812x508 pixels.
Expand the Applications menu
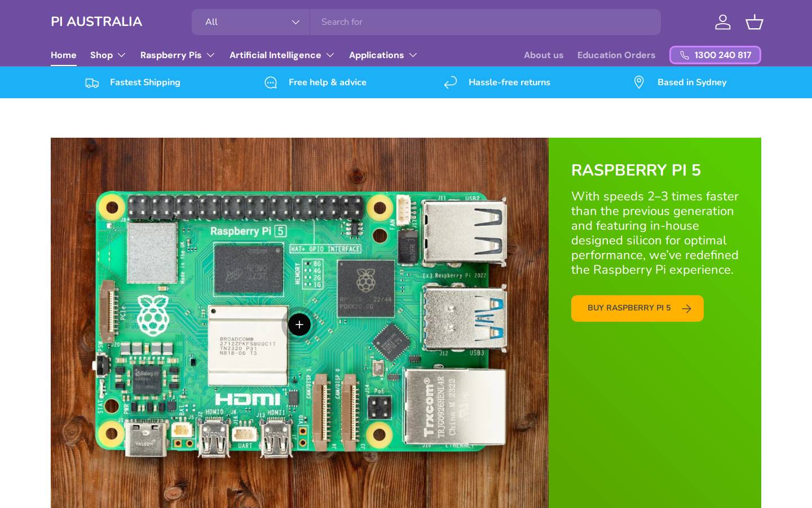[383, 55]
